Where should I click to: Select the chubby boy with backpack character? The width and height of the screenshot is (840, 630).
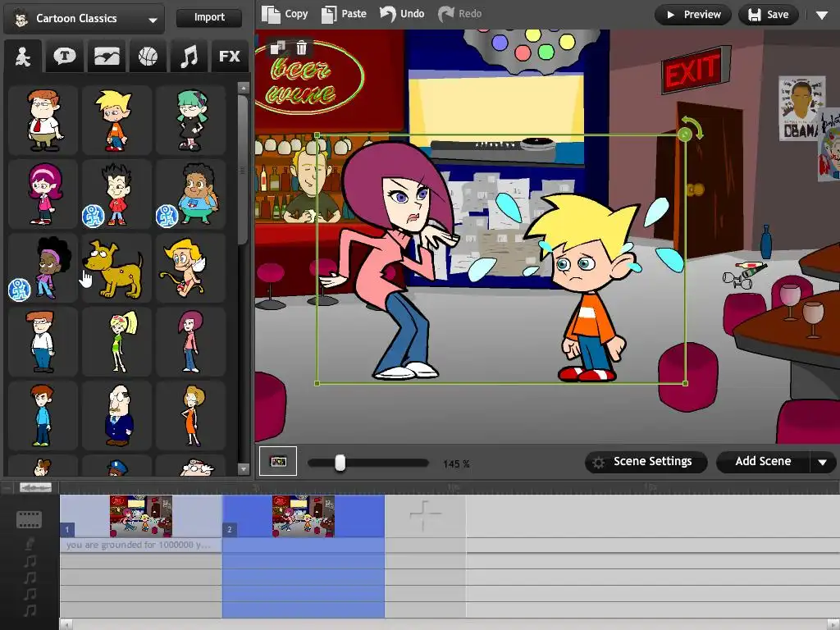pyautogui.click(x=190, y=194)
